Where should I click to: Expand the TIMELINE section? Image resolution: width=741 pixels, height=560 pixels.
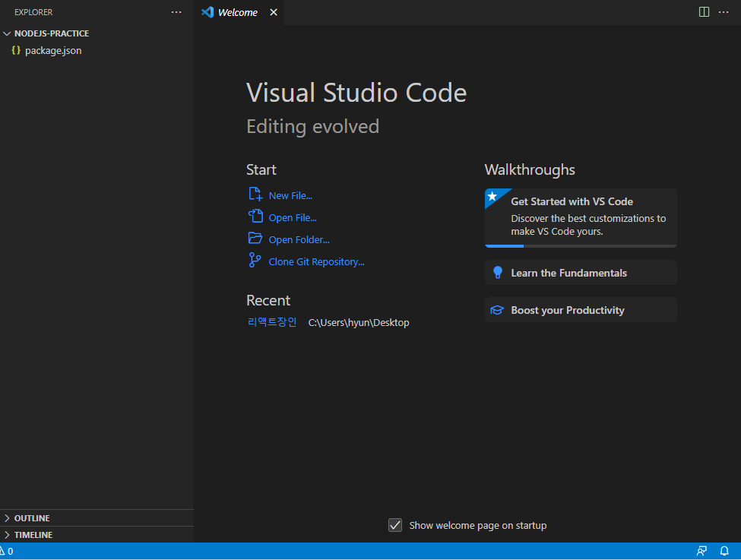97,535
